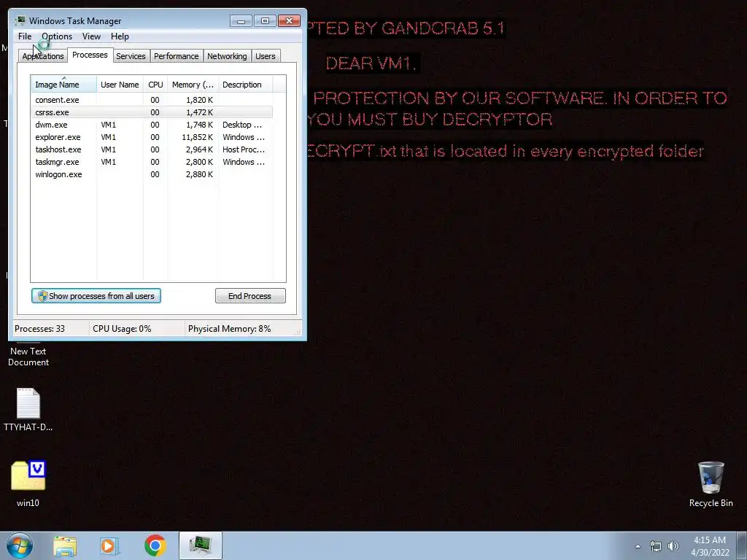Click Task Manager taskbar button
747x560 pixels.
tap(200, 545)
